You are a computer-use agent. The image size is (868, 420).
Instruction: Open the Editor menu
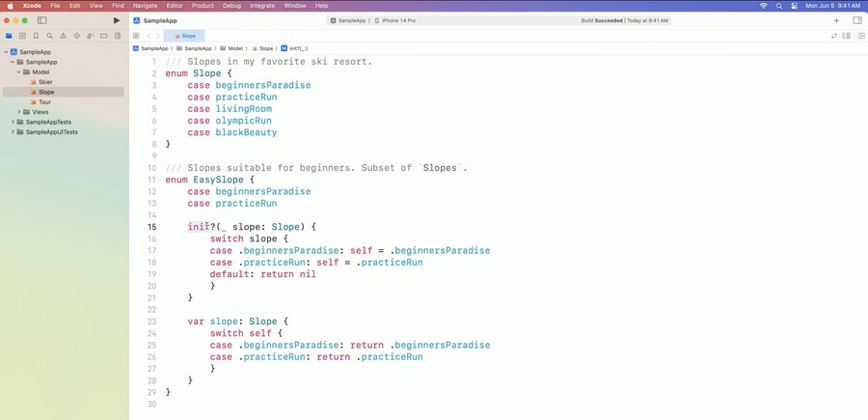pyautogui.click(x=175, y=6)
